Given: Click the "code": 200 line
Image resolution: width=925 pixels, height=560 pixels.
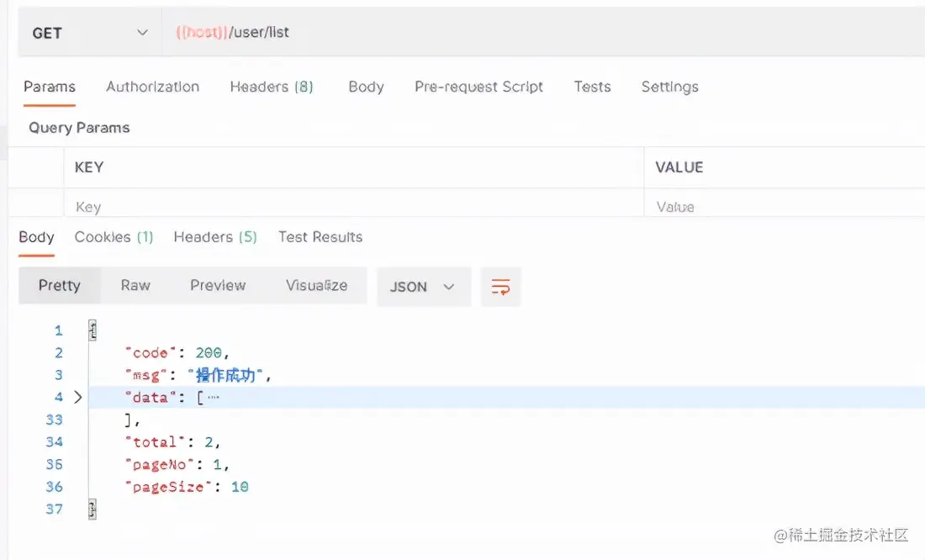Looking at the screenshot, I should 177,353.
